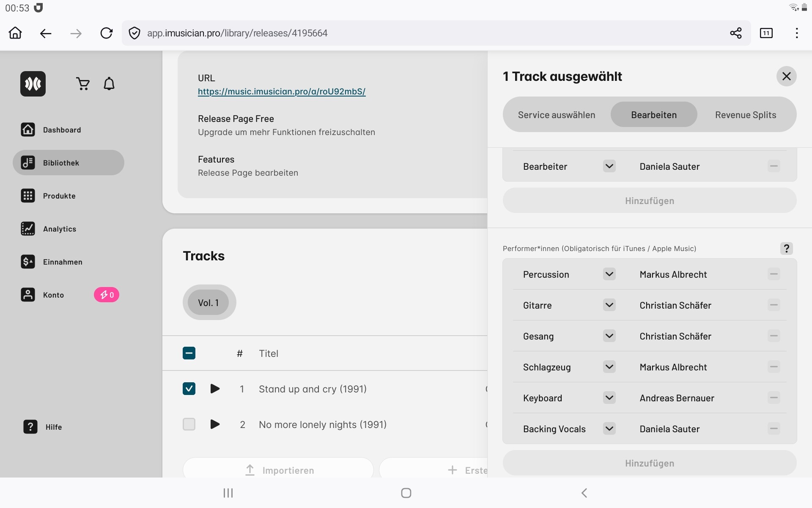Uncheck Stand up and cry track
The height and width of the screenshot is (508, 812).
click(x=189, y=389)
